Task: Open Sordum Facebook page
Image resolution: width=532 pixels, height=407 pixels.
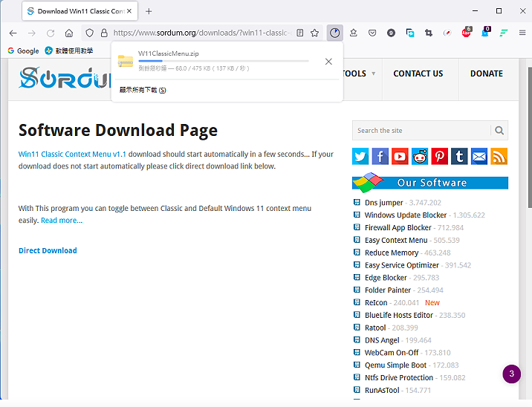Action: (380, 157)
